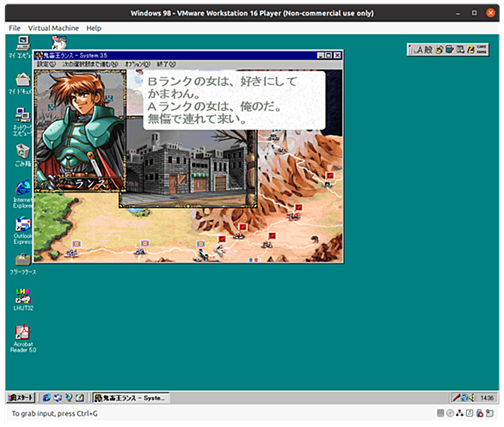Open IME Pad icon in language bar
The height and width of the screenshot is (427, 504).
(439, 50)
